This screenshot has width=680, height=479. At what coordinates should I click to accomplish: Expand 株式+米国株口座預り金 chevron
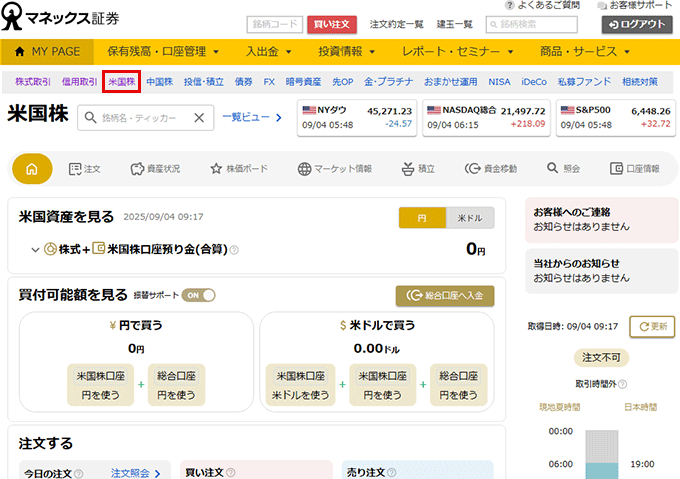pyautogui.click(x=35, y=250)
